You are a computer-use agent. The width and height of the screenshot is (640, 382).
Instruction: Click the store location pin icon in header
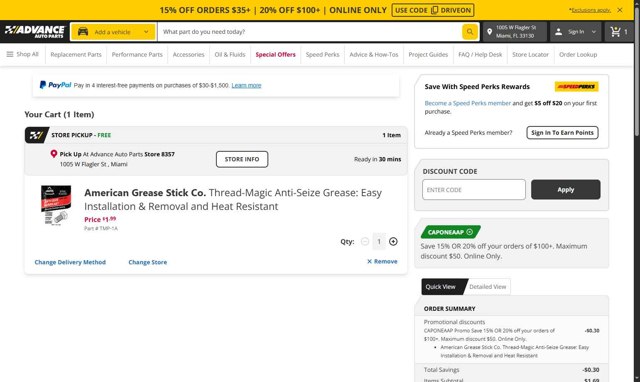pyautogui.click(x=489, y=31)
